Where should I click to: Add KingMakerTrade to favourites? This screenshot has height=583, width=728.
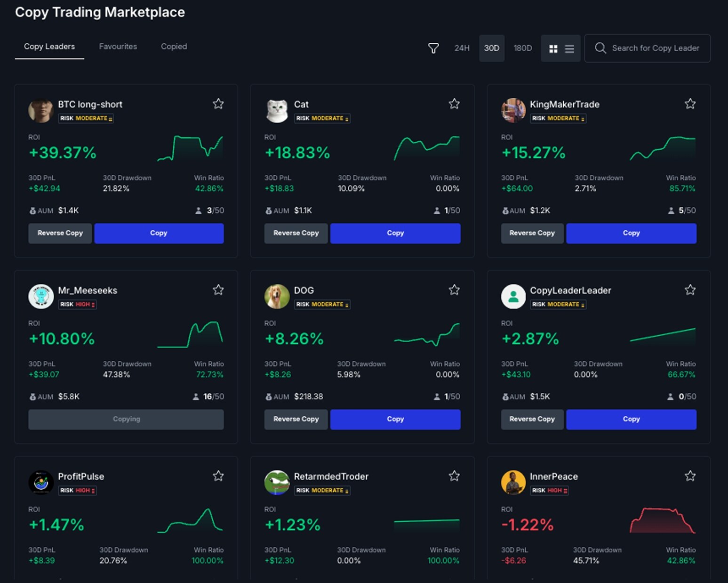point(690,104)
